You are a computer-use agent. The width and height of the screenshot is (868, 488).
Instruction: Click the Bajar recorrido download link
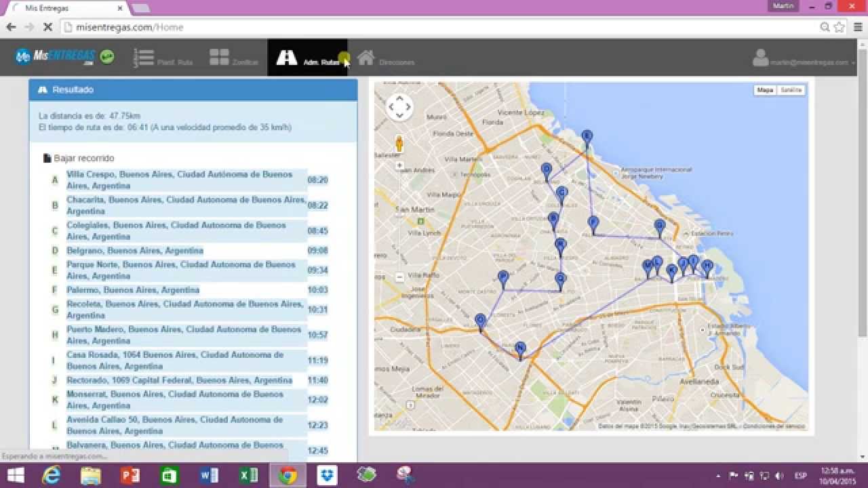click(x=79, y=158)
